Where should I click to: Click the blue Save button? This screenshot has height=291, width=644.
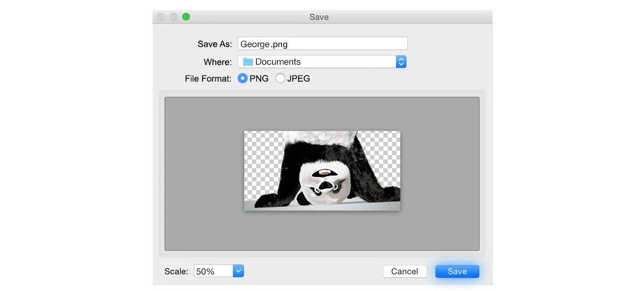point(457,271)
